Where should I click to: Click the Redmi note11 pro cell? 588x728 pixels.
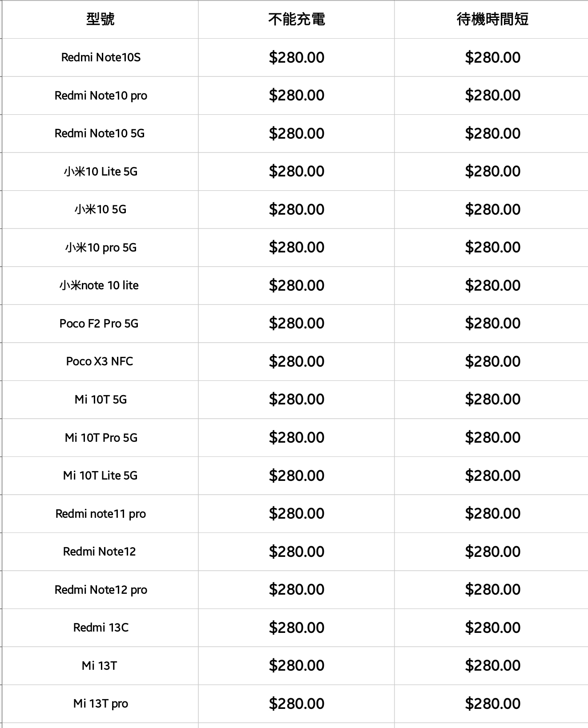pos(101,514)
